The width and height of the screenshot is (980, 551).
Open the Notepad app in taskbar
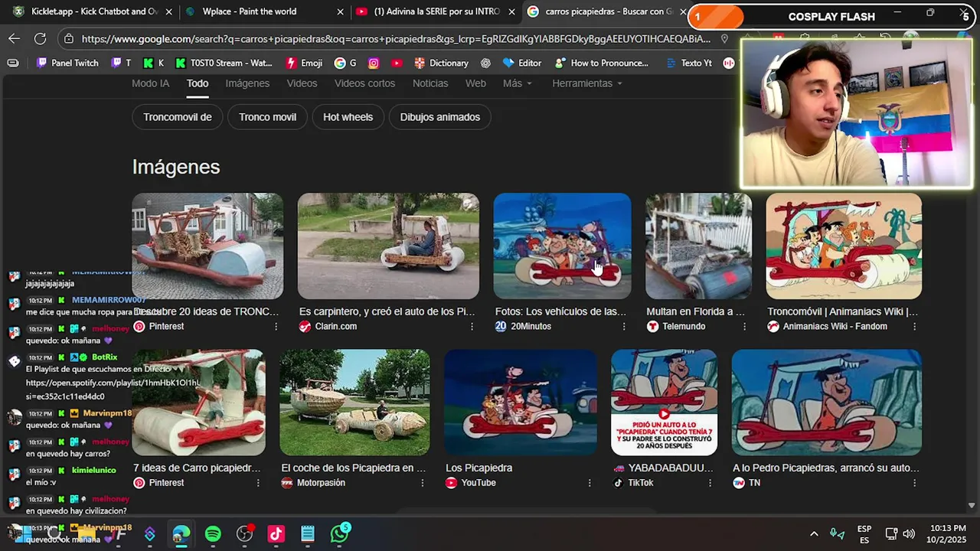tap(308, 533)
